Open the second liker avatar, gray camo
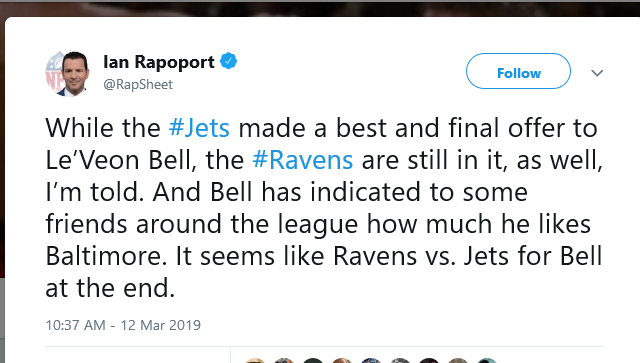The width and height of the screenshot is (640, 363). pyautogui.click(x=284, y=361)
